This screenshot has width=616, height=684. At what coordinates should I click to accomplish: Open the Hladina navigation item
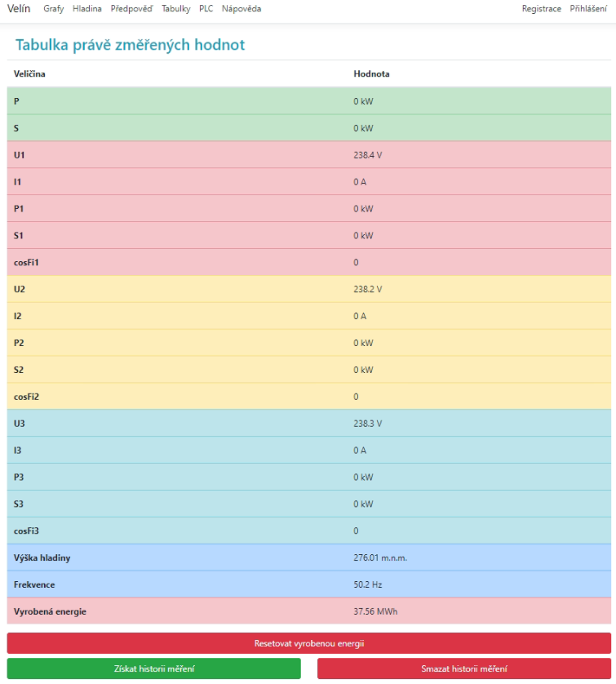pyautogui.click(x=86, y=9)
